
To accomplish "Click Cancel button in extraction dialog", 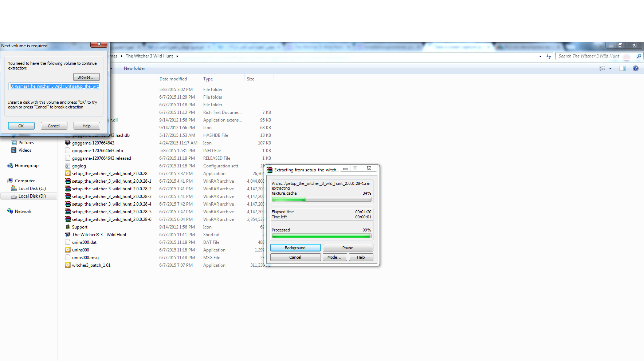I will pyautogui.click(x=295, y=257).
